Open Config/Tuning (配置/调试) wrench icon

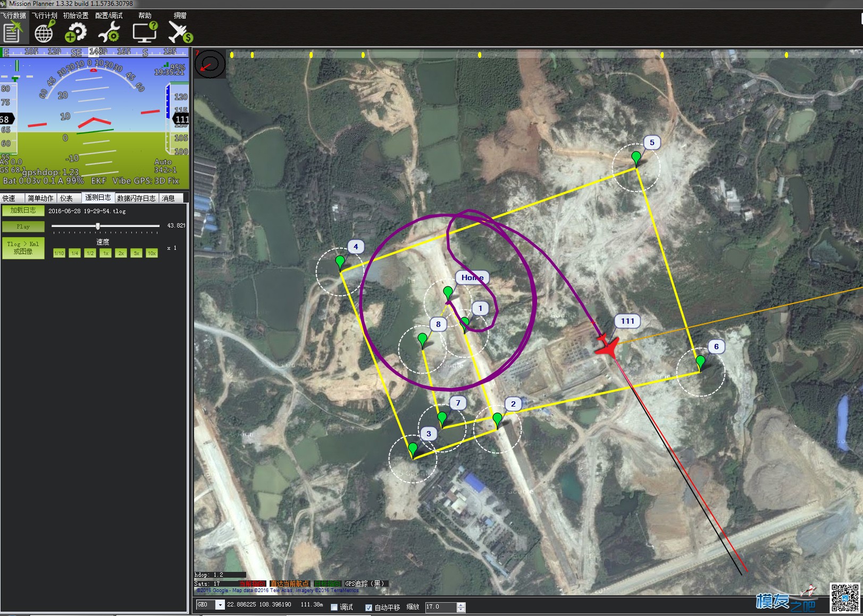(x=109, y=32)
